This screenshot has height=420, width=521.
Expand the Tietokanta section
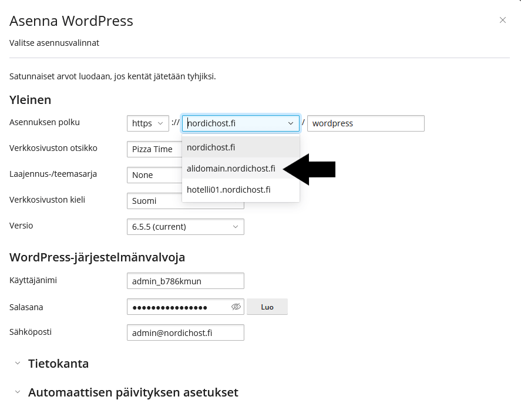pyautogui.click(x=58, y=364)
